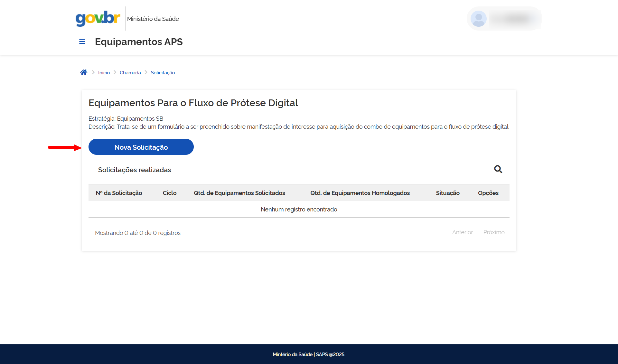Click the Estratégia: Equipamentos SB line

126,119
